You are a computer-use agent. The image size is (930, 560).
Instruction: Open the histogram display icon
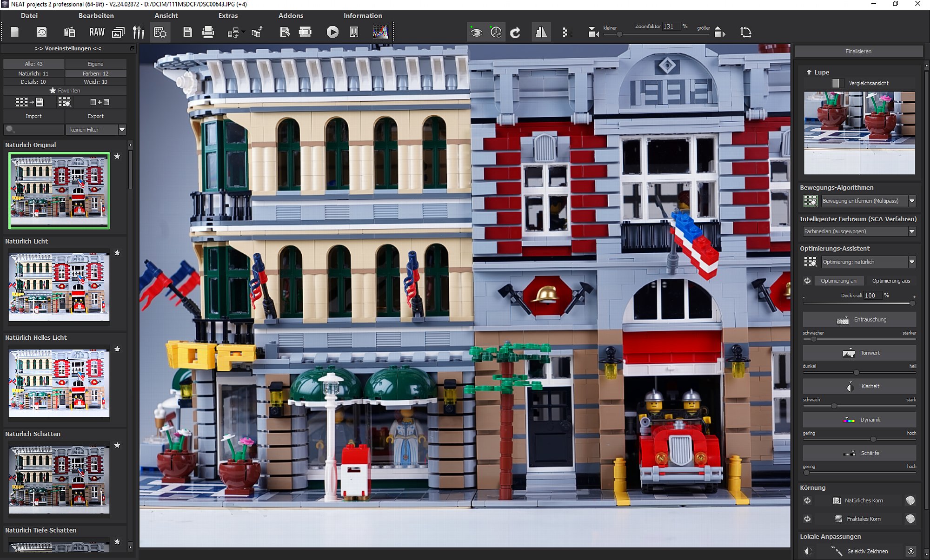(380, 32)
